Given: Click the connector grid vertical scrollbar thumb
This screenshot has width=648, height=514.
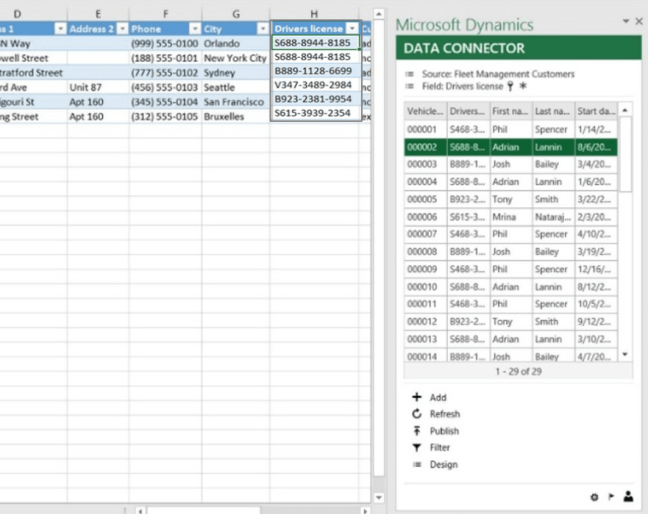Looking at the screenshot, I should [626, 154].
